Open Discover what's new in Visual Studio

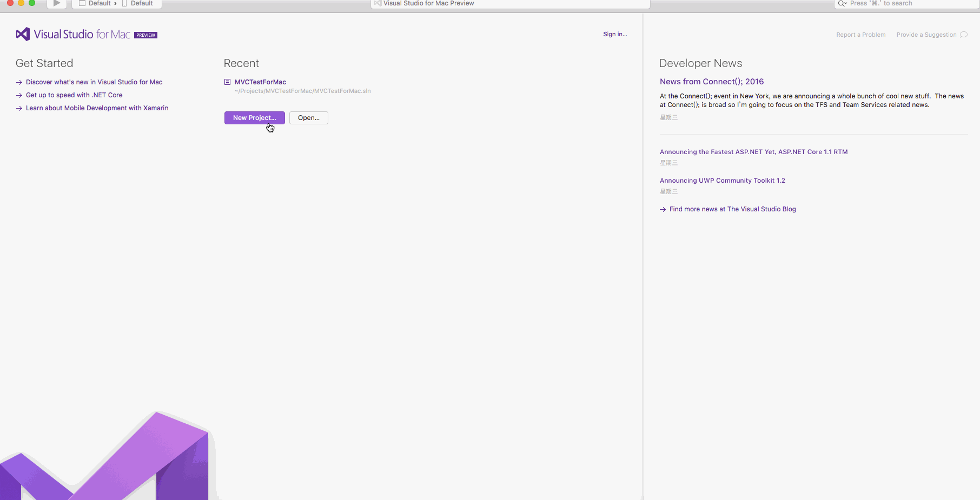(94, 82)
